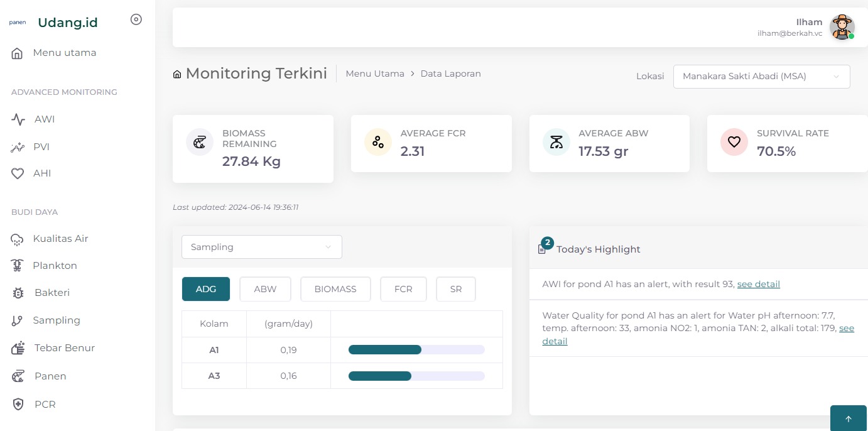868x431 pixels.
Task: Select the FCR tab
Action: pos(403,289)
